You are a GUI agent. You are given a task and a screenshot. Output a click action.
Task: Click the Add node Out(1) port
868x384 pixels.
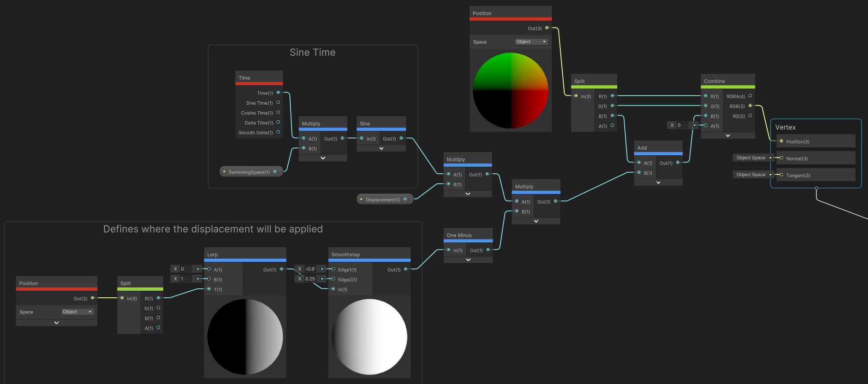tap(678, 162)
